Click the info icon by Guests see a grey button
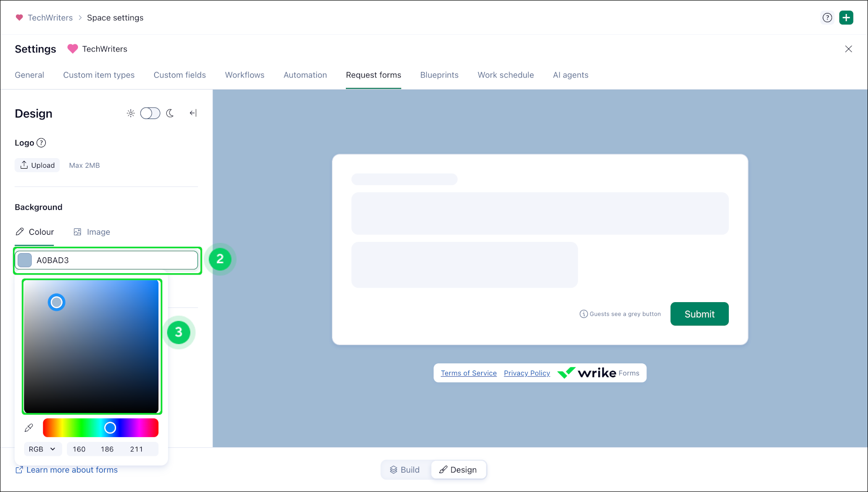The image size is (868, 492). click(584, 314)
